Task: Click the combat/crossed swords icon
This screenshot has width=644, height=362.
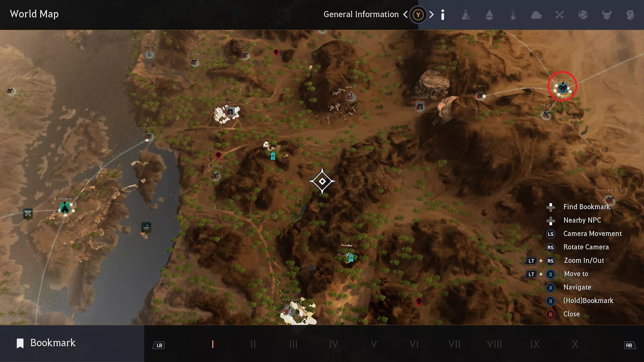Action: 559,14
